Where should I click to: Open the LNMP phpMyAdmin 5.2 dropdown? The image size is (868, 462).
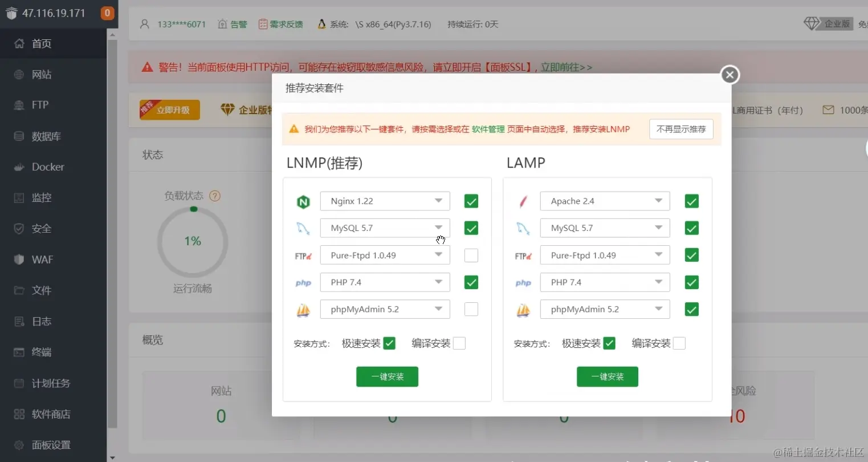[x=385, y=309]
